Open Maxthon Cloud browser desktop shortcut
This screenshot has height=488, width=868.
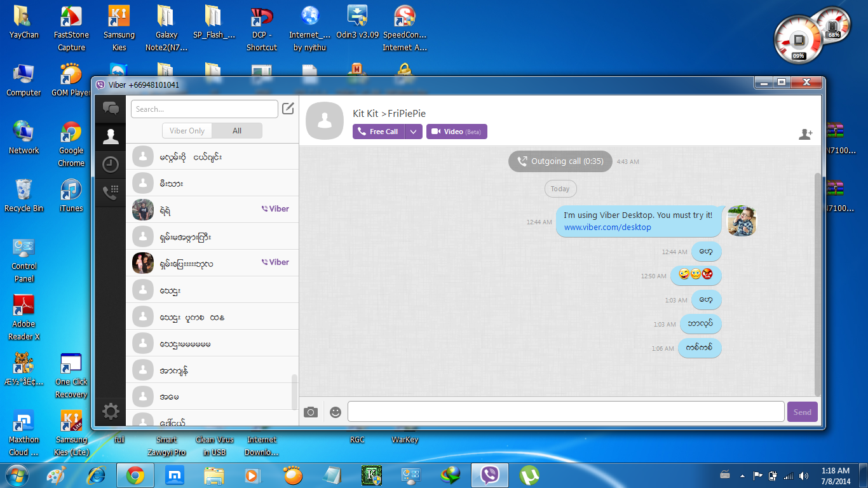click(24, 433)
